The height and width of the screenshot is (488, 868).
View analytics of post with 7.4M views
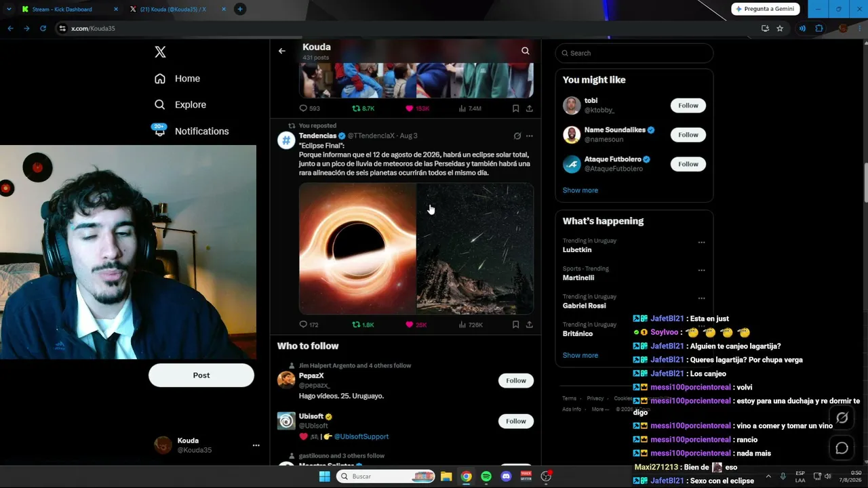470,108
